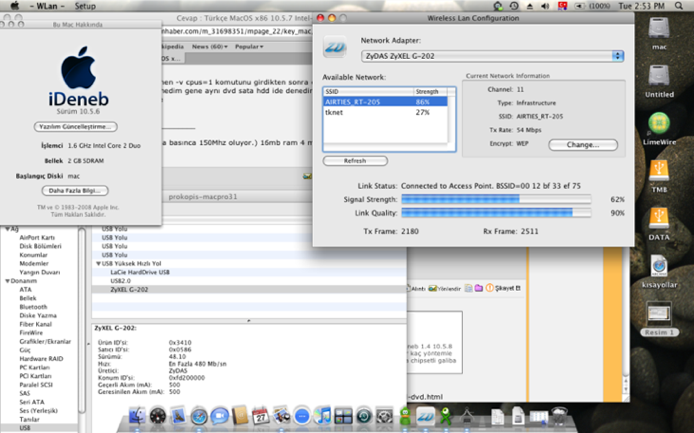Open the Network Adapter dropdown
Viewport: 694px width, 433px height.
click(x=492, y=56)
